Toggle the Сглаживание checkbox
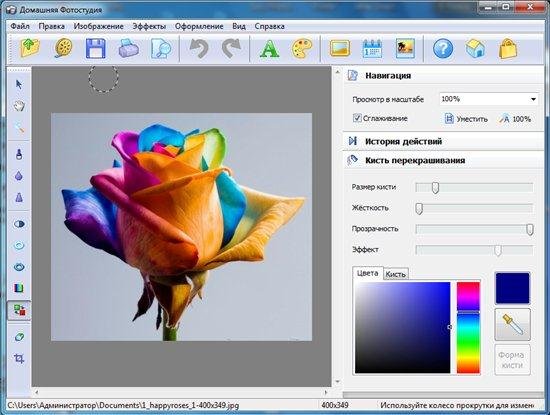This screenshot has width=550, height=415. coord(357,118)
